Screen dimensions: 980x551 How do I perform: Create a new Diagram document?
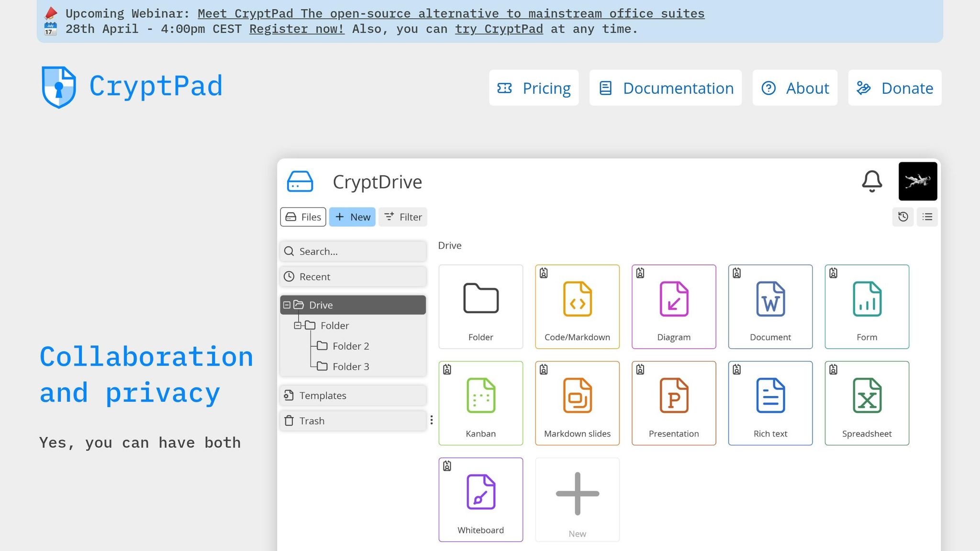[x=674, y=306]
